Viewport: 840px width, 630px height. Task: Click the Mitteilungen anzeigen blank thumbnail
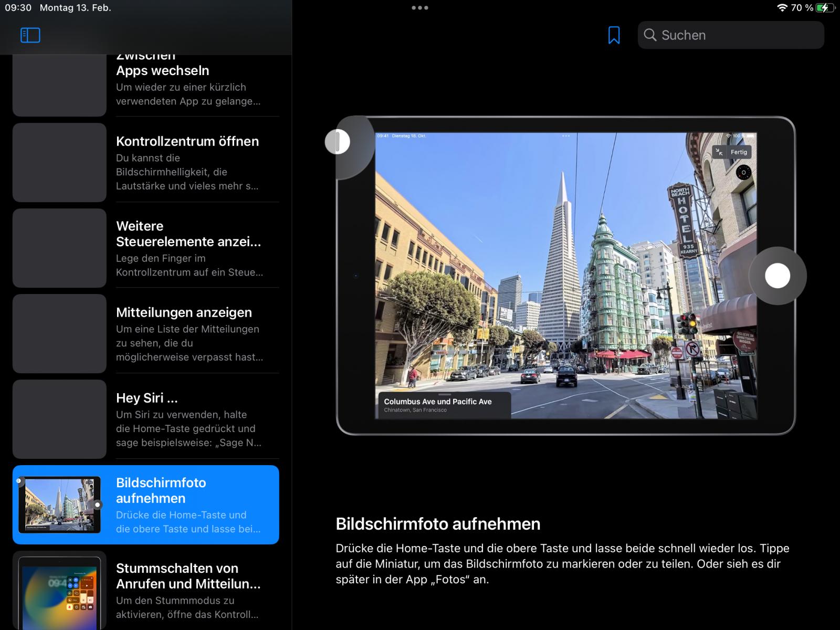point(59,334)
